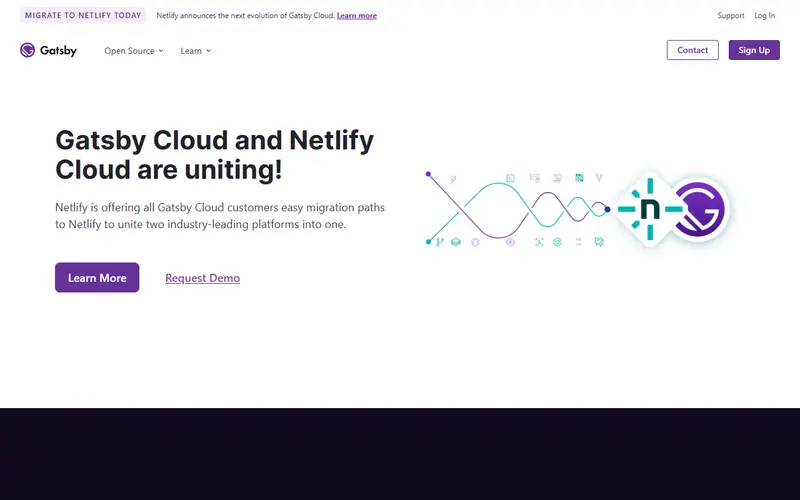Click Log In link
The width and height of the screenshot is (800, 500).
click(764, 16)
